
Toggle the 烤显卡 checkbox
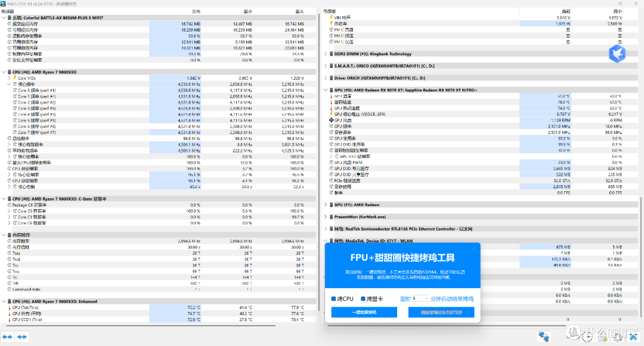click(x=363, y=299)
